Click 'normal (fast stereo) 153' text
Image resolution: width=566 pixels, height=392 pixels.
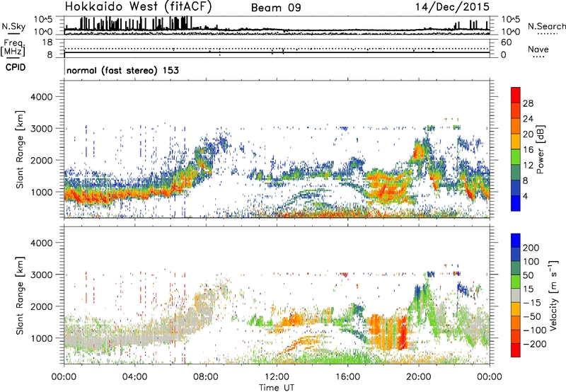point(122,70)
